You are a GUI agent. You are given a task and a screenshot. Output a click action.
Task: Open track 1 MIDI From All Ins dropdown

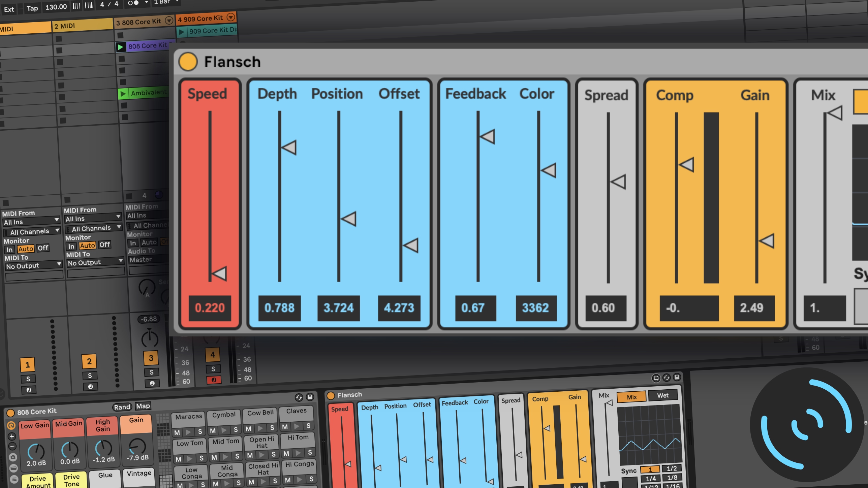point(31,222)
